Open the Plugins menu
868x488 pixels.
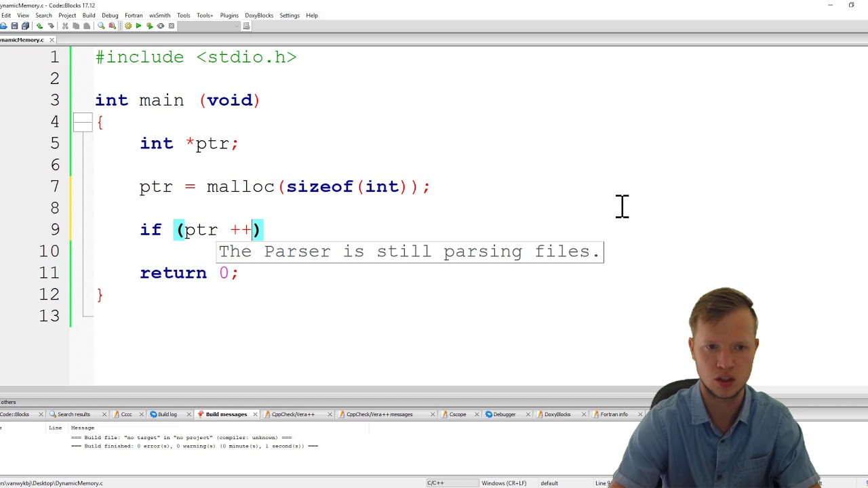229,15
